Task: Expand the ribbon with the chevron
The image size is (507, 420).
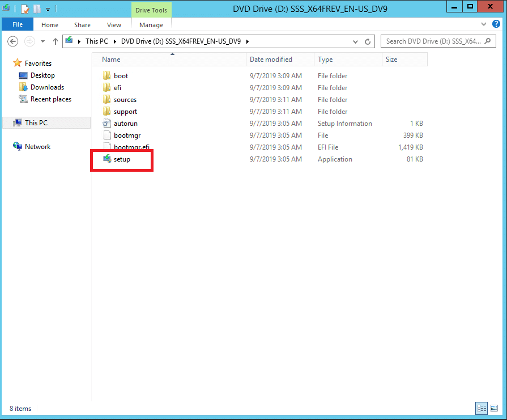Action: click(483, 24)
